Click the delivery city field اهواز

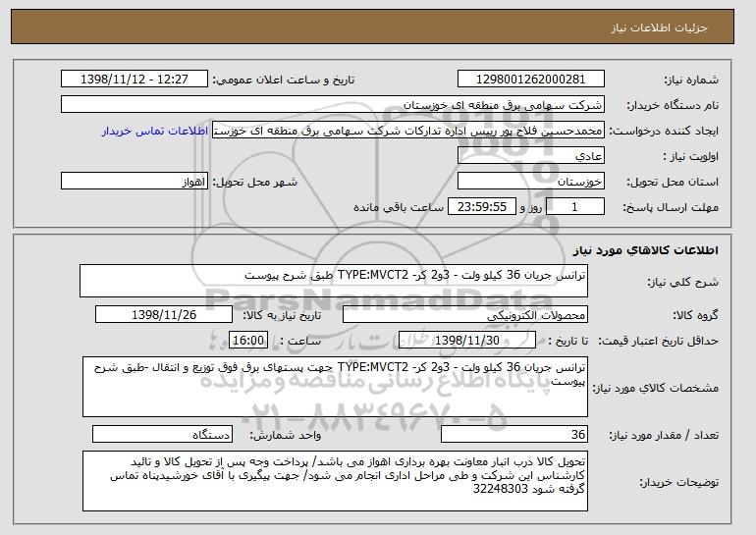click(x=135, y=182)
